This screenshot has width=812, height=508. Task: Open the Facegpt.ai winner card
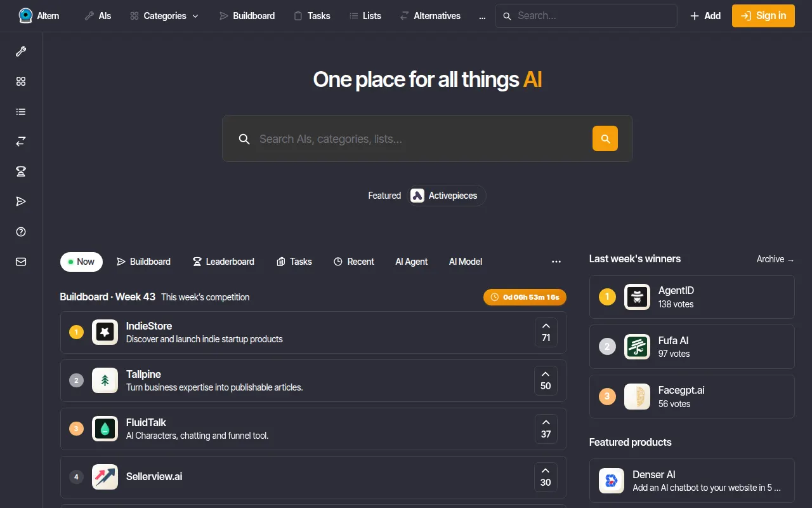pos(691,396)
